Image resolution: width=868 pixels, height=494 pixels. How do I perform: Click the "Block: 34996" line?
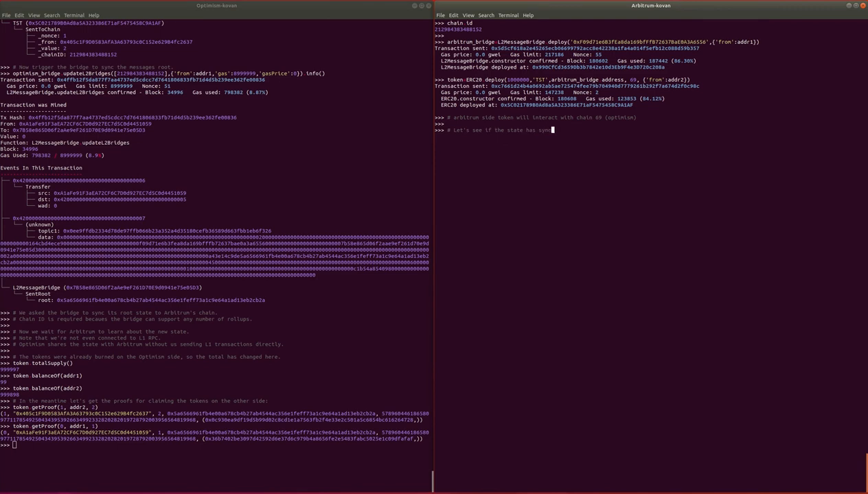[19, 149]
